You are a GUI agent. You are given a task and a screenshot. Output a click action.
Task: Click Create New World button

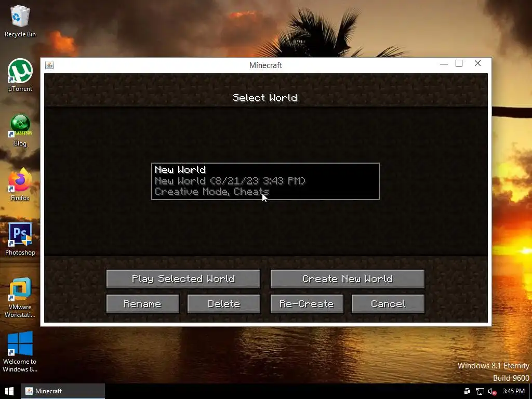click(x=348, y=279)
